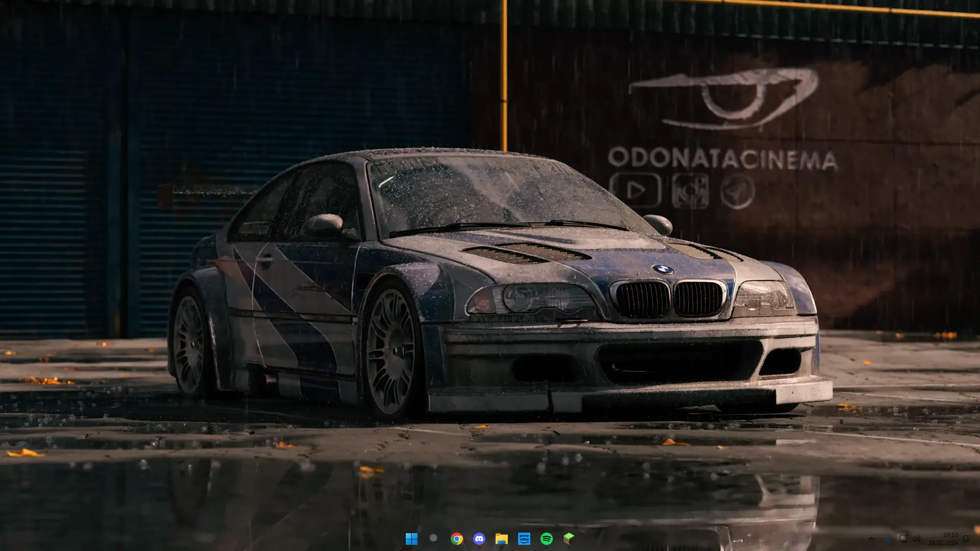This screenshot has width=980, height=551.
Task: Open File Explorer from the taskbar
Action: (502, 539)
